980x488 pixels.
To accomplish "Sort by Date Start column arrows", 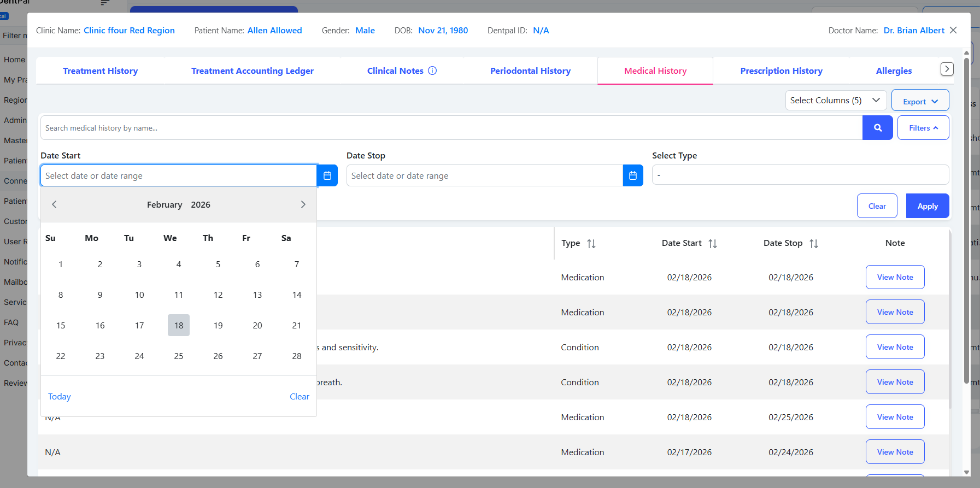I will pyautogui.click(x=712, y=244).
